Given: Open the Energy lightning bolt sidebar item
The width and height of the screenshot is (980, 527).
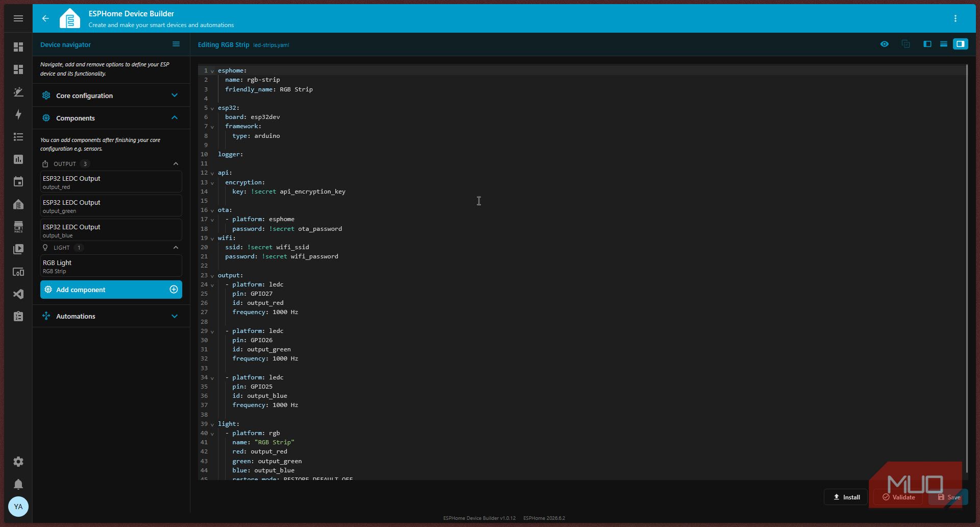Looking at the screenshot, I should click(18, 114).
